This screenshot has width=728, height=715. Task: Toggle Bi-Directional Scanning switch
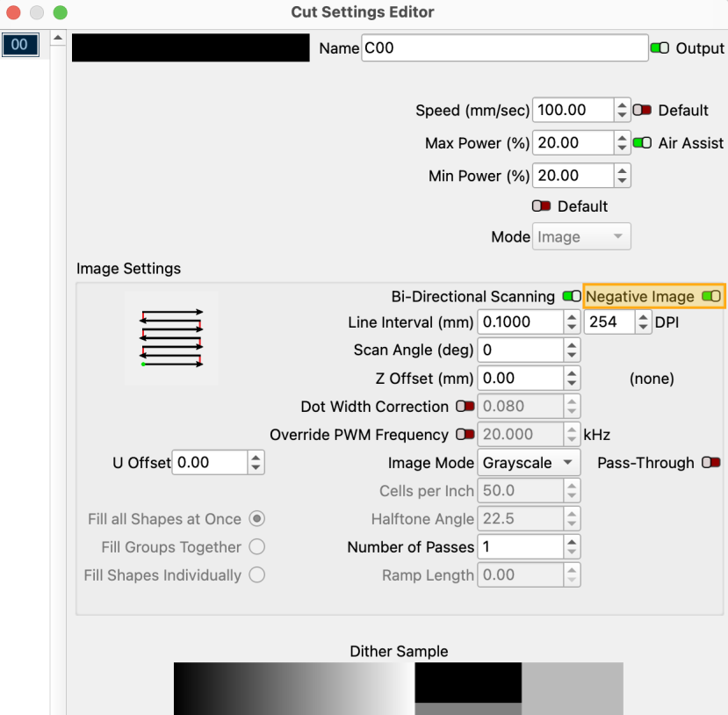point(571,297)
